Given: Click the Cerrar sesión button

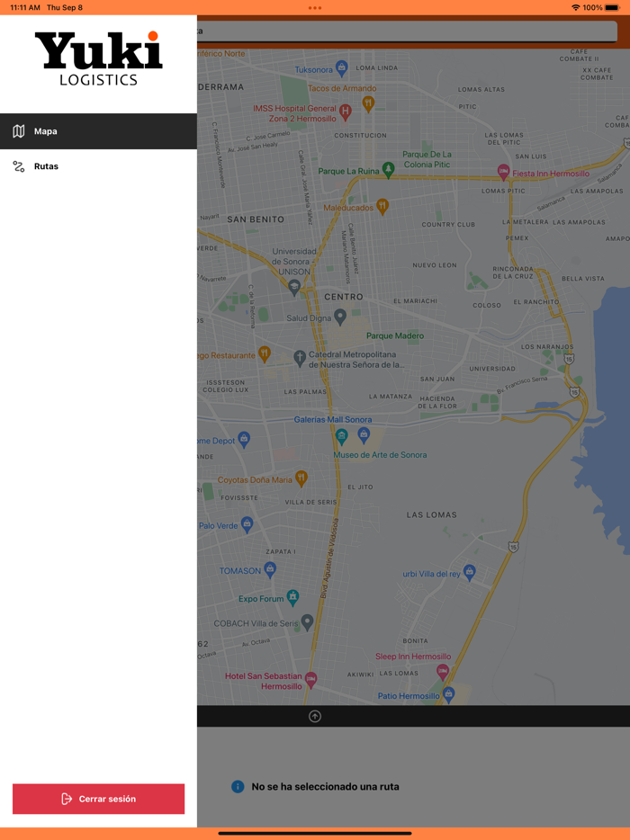Looking at the screenshot, I should click(x=98, y=799).
